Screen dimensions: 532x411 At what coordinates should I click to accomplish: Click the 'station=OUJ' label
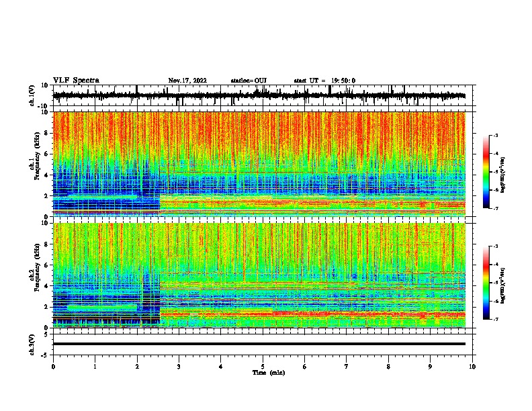pyautogui.click(x=249, y=81)
